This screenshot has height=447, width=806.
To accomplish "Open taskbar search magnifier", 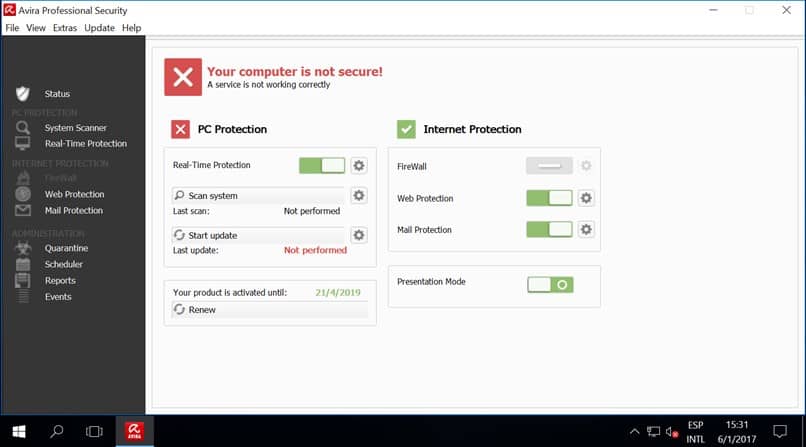I will [57, 431].
